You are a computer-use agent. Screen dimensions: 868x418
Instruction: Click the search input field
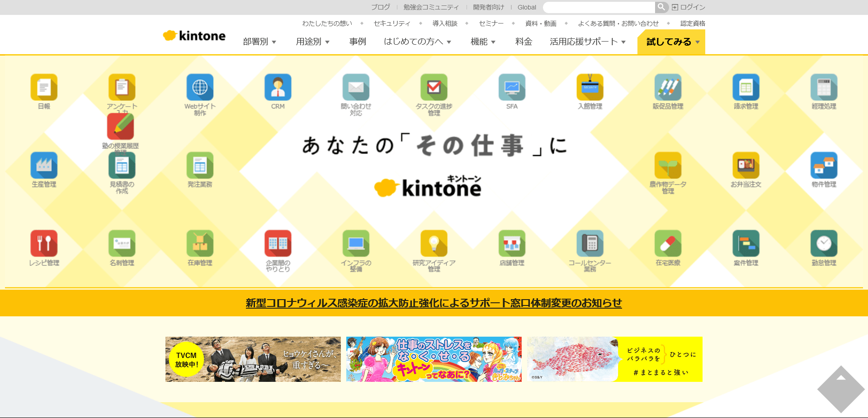pyautogui.click(x=599, y=7)
